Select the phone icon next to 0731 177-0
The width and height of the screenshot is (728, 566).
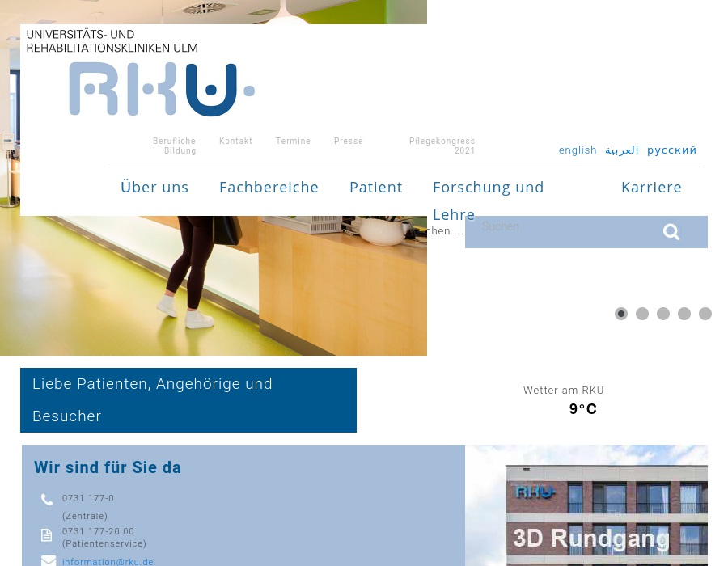click(x=47, y=500)
